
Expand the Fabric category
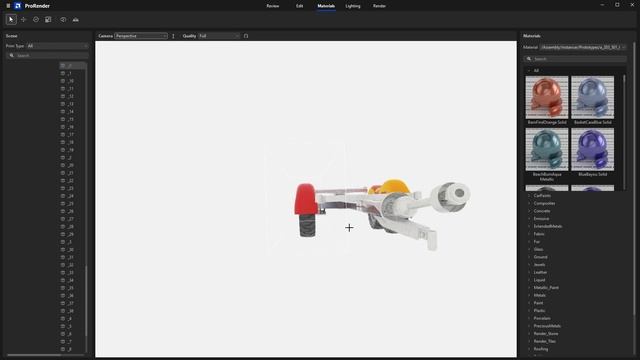529,234
